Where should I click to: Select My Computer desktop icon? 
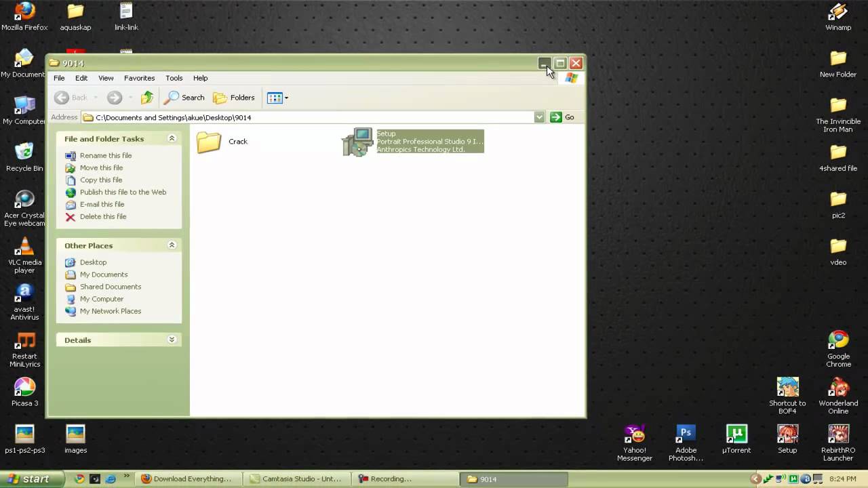click(x=24, y=110)
